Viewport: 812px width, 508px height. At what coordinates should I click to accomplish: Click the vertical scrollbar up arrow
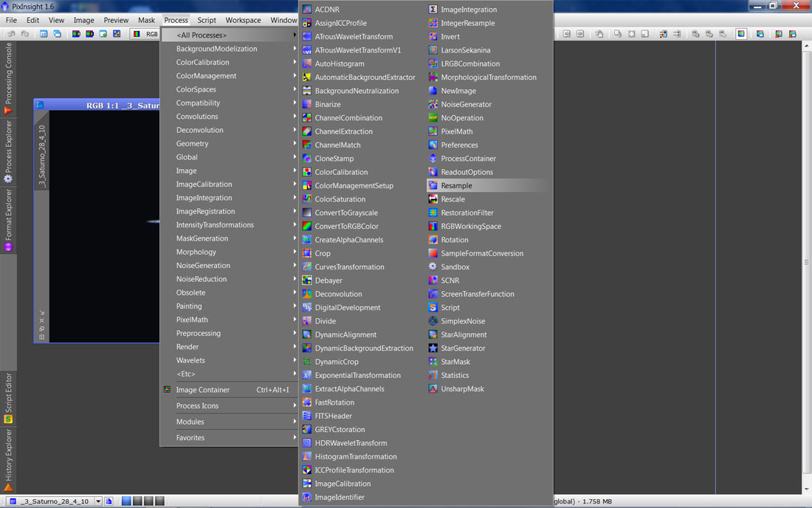coord(807,46)
